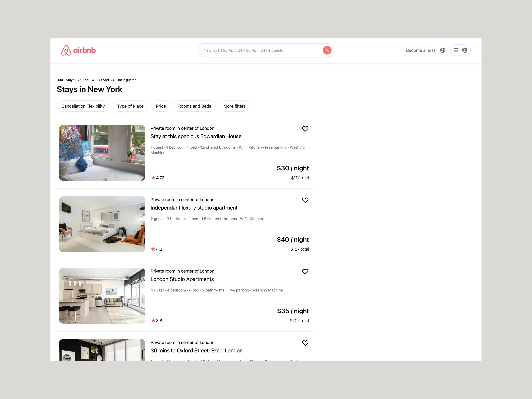Expand Type of Place filter
The image size is (532, 399).
130,106
